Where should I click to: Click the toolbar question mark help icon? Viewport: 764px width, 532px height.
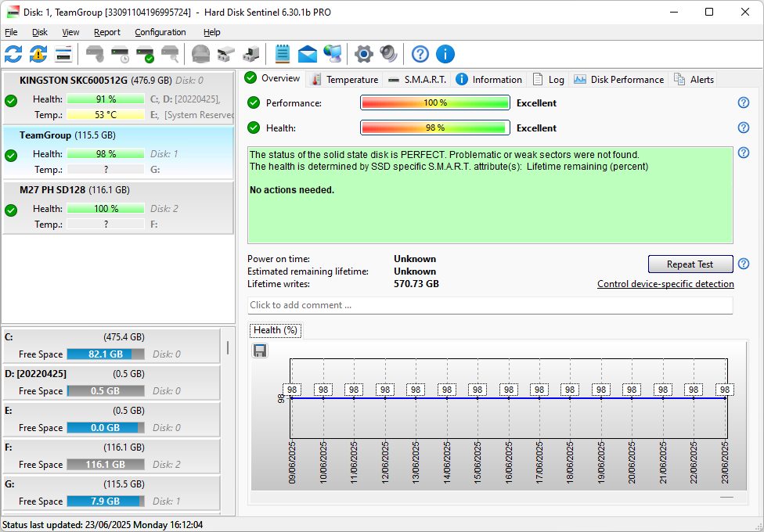(x=420, y=54)
